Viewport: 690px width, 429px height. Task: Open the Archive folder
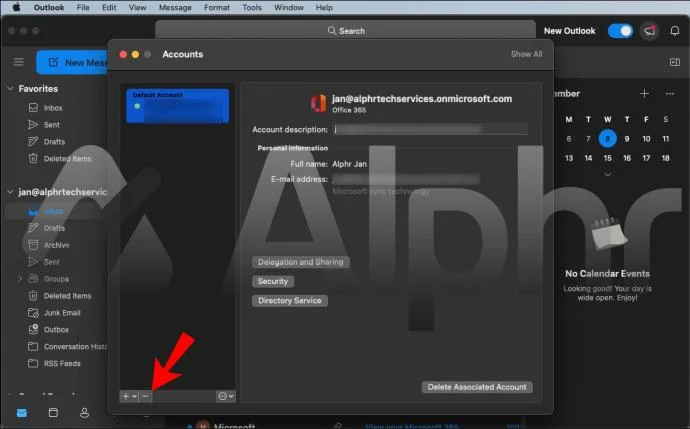56,245
